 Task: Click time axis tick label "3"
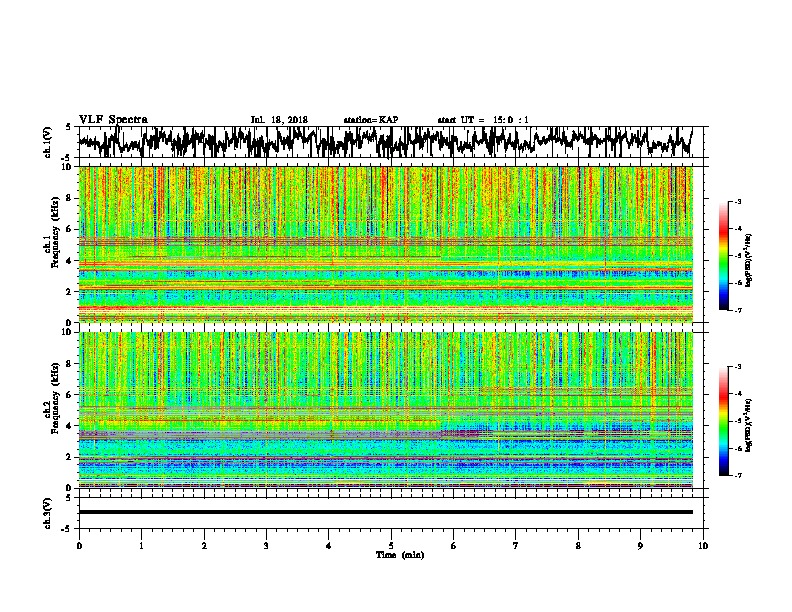click(x=266, y=546)
